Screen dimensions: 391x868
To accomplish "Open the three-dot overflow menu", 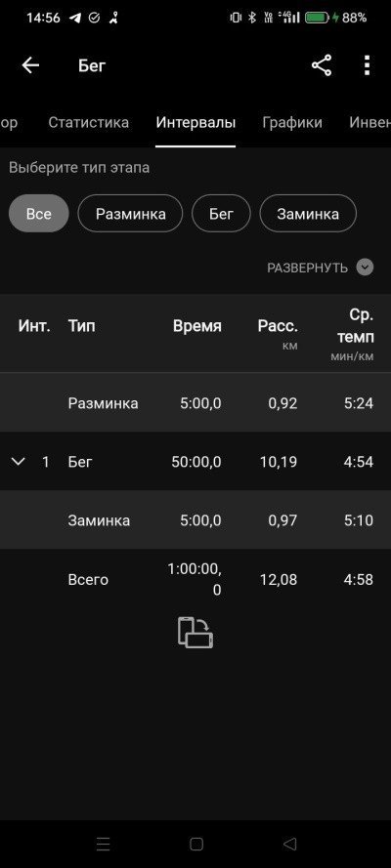I will [x=367, y=65].
